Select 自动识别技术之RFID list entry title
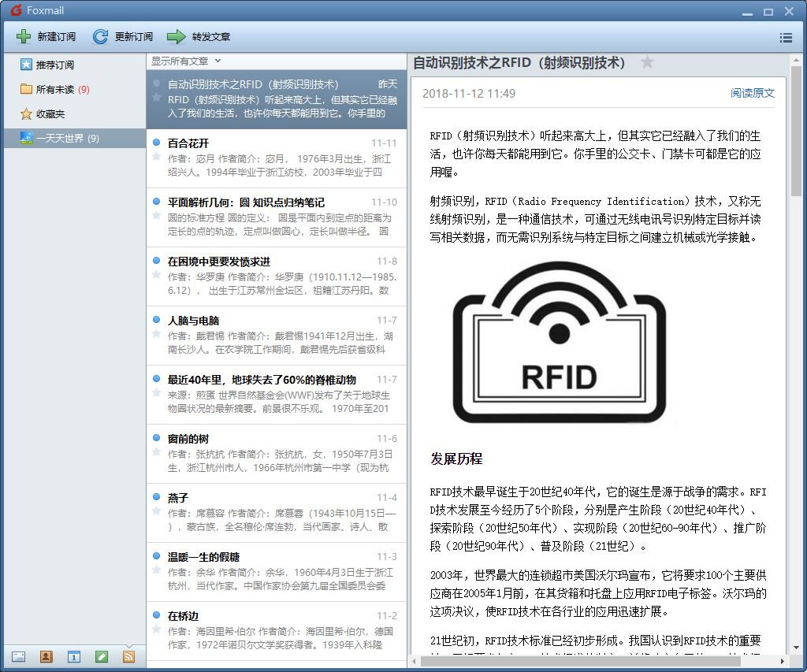The image size is (807, 672). coord(253,84)
